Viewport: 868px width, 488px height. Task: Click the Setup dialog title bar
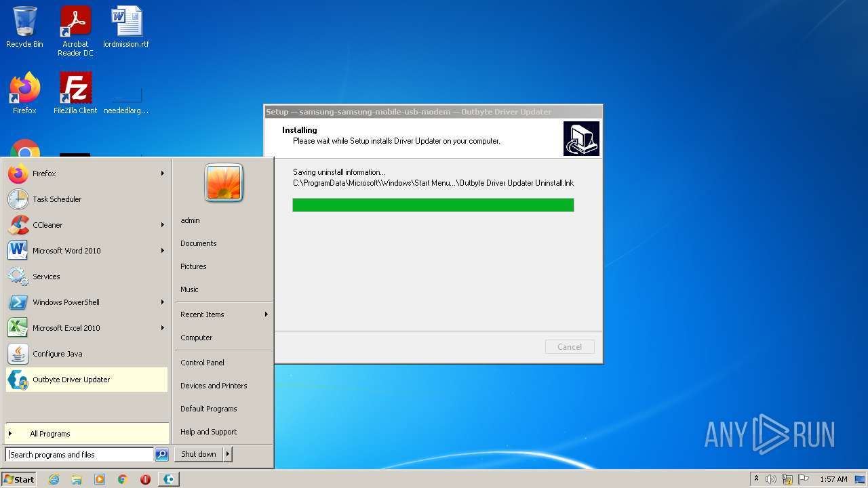pyautogui.click(x=433, y=112)
